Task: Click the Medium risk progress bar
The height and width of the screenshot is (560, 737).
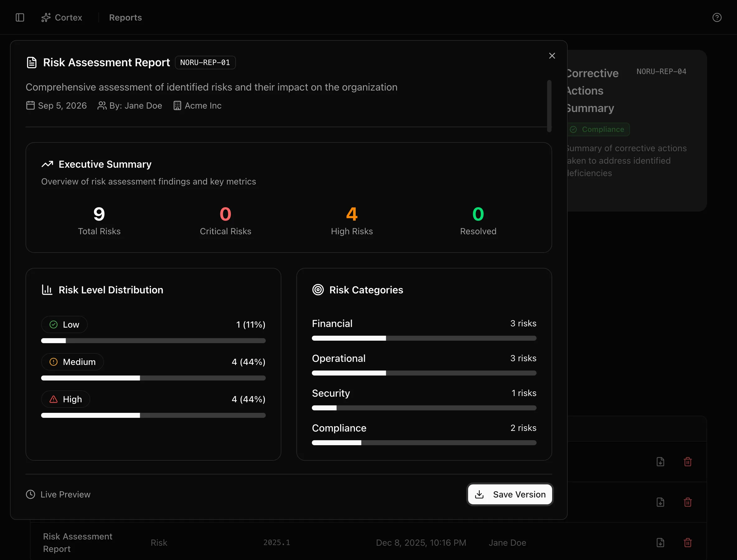Action: pyautogui.click(x=153, y=378)
